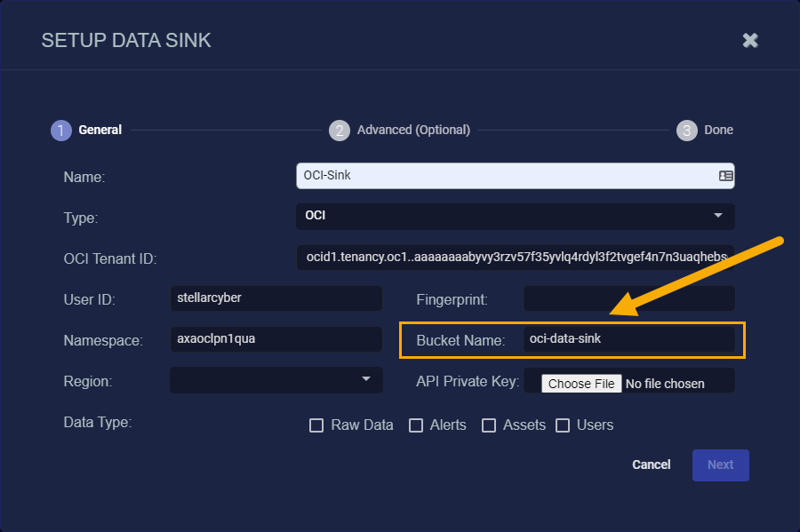Image resolution: width=800 pixels, height=532 pixels.
Task: Click the OCI Tenant ID field
Action: click(516, 258)
